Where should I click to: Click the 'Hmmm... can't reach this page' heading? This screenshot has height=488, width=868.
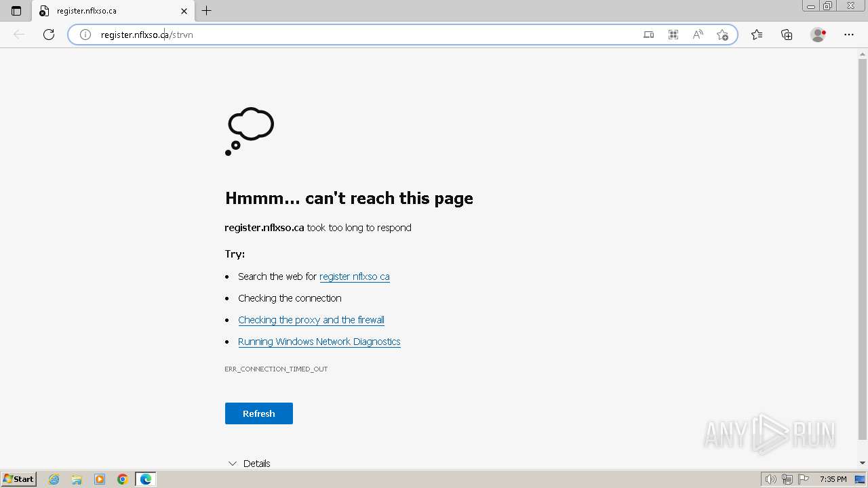349,198
